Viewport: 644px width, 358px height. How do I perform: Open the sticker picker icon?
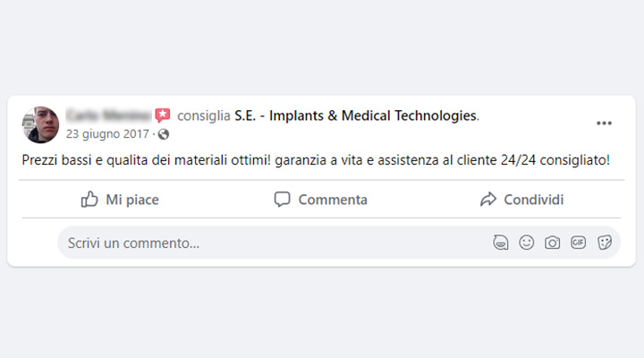(x=605, y=243)
